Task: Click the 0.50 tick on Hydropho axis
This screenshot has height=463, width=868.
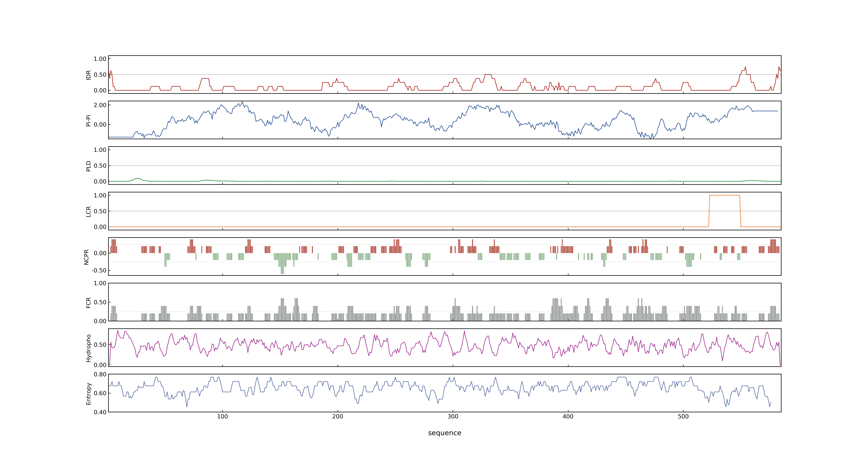Action: tap(100, 345)
